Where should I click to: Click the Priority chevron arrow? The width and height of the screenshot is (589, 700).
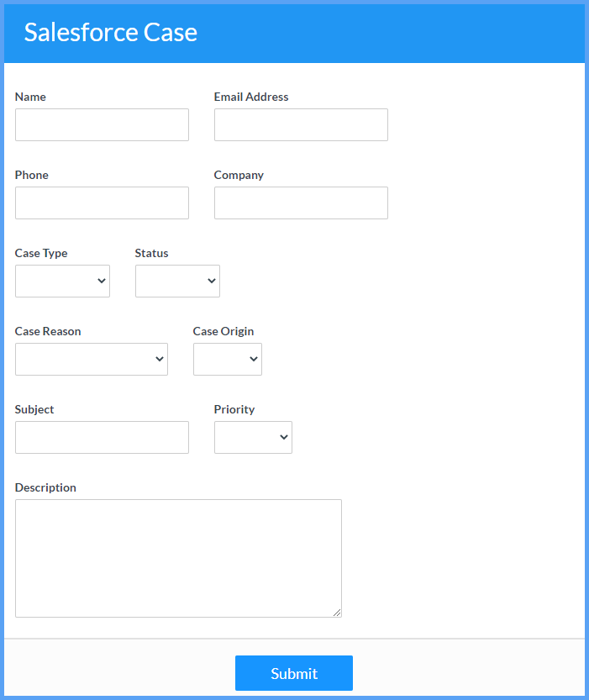coord(284,437)
